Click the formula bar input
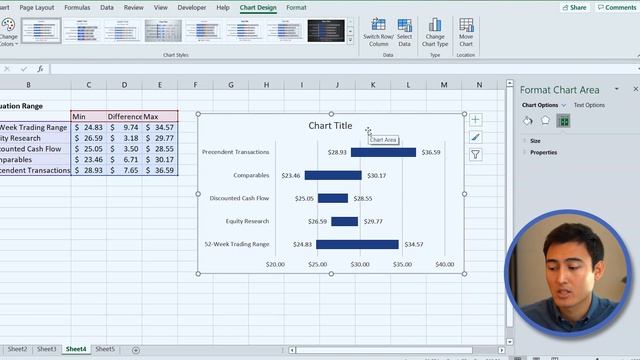 [343, 69]
